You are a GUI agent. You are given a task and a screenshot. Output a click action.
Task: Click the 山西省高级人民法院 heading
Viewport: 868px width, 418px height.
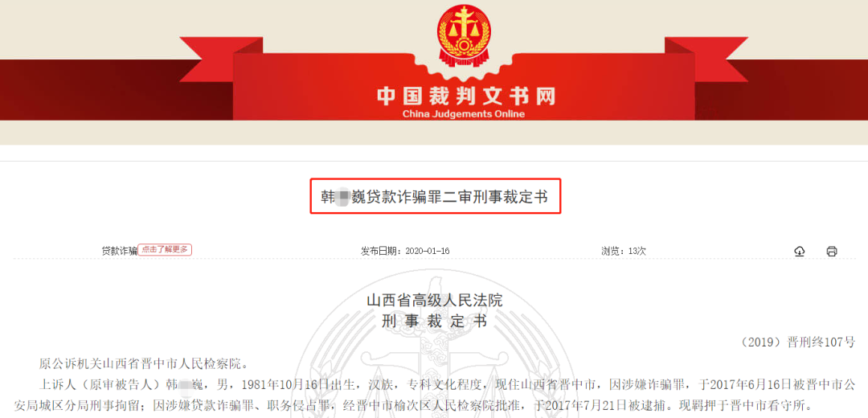(435, 301)
